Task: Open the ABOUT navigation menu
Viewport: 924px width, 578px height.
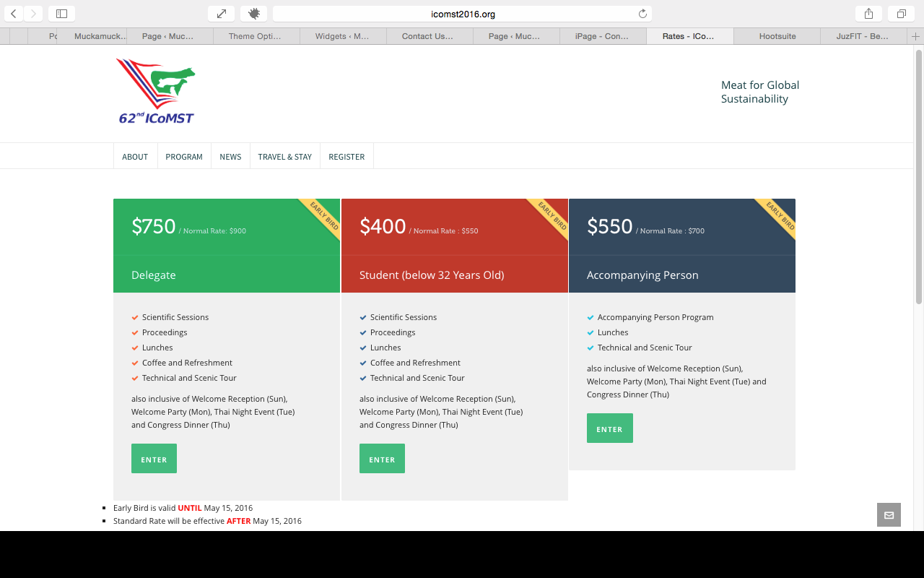Action: pos(135,157)
